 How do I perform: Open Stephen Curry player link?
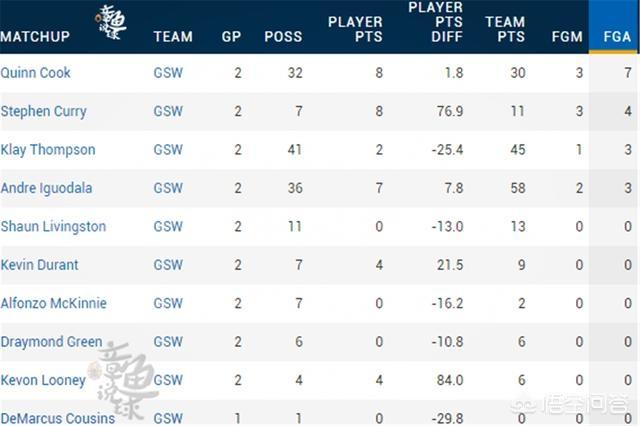44,111
